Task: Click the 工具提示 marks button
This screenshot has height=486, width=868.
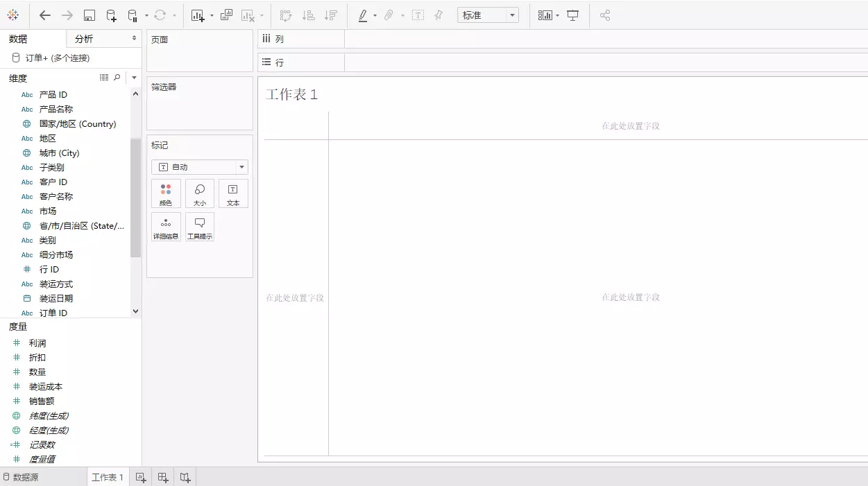Action: 200,227
